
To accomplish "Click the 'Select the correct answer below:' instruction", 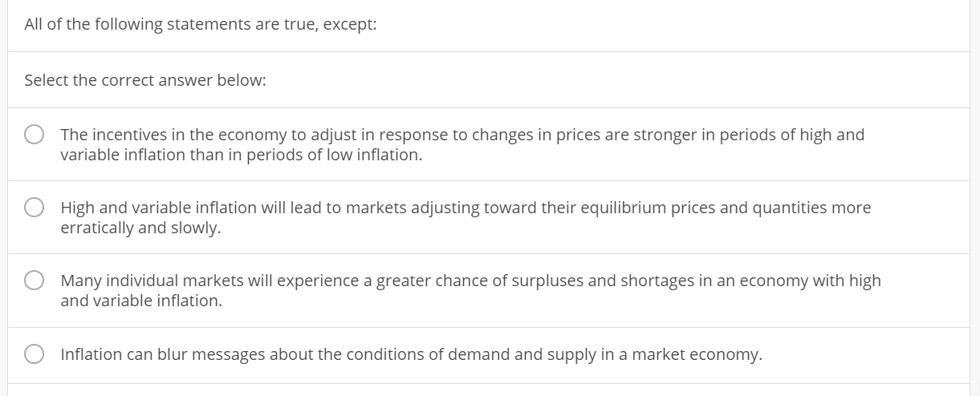I will [145, 81].
